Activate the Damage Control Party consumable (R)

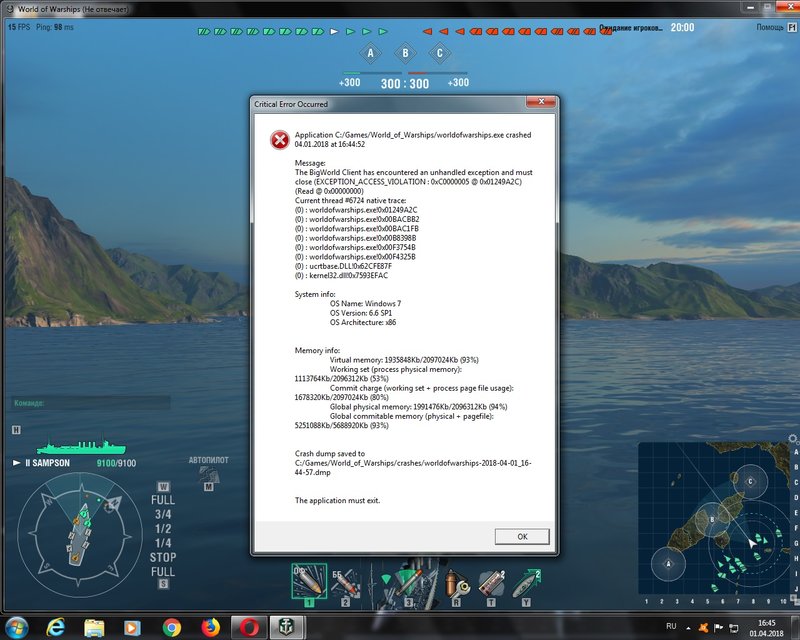[455, 584]
